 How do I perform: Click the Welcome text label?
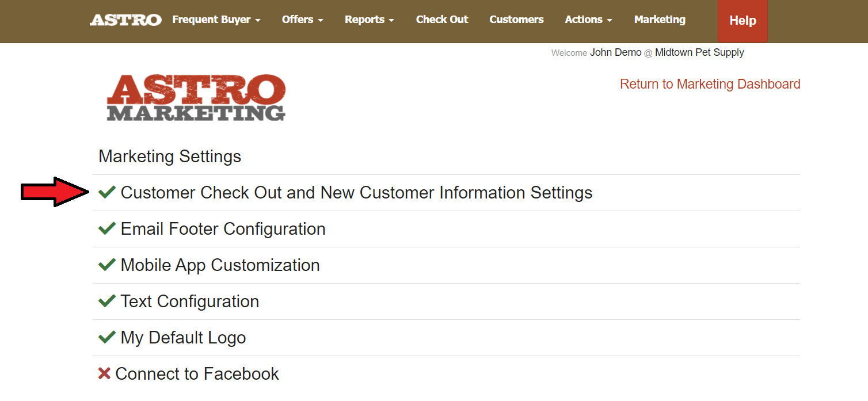pos(569,53)
